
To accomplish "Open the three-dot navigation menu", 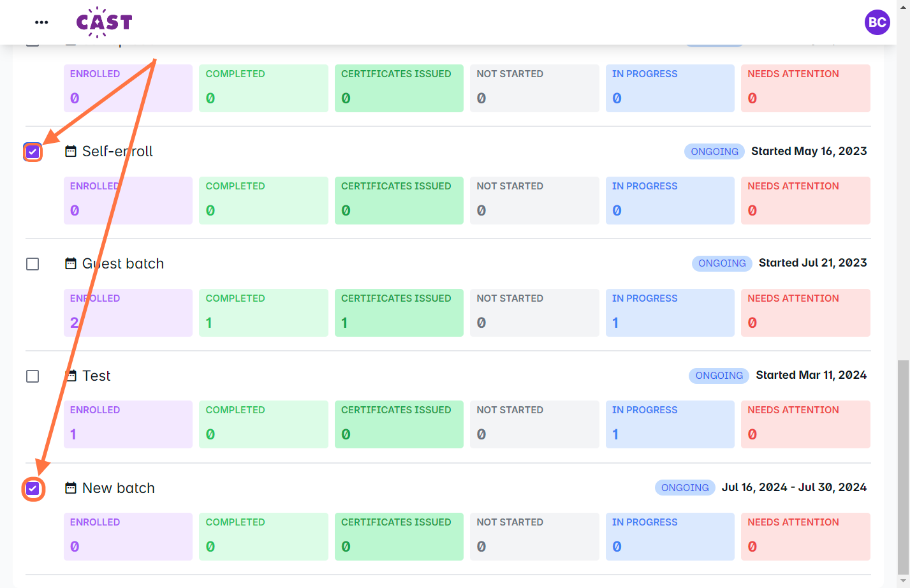I will click(41, 22).
